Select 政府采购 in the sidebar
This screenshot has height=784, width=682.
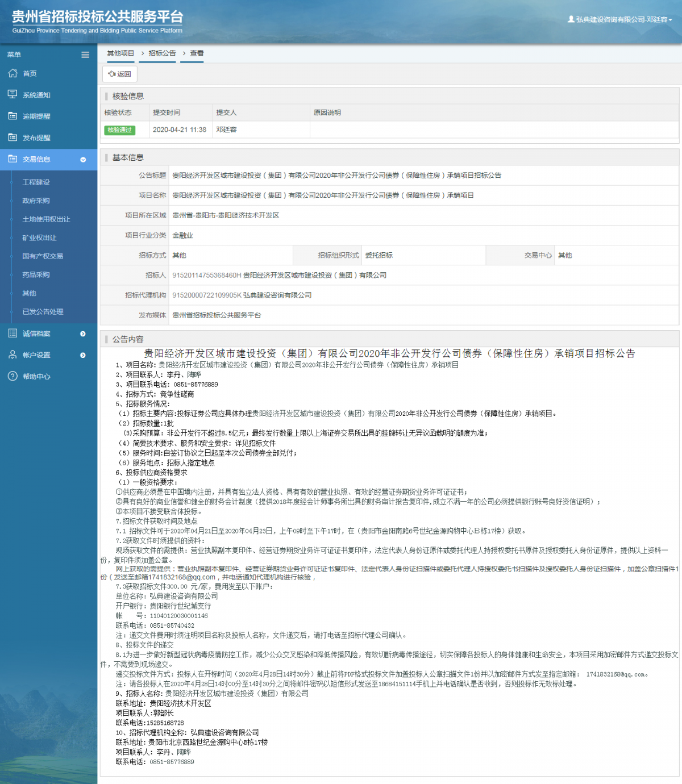(36, 201)
